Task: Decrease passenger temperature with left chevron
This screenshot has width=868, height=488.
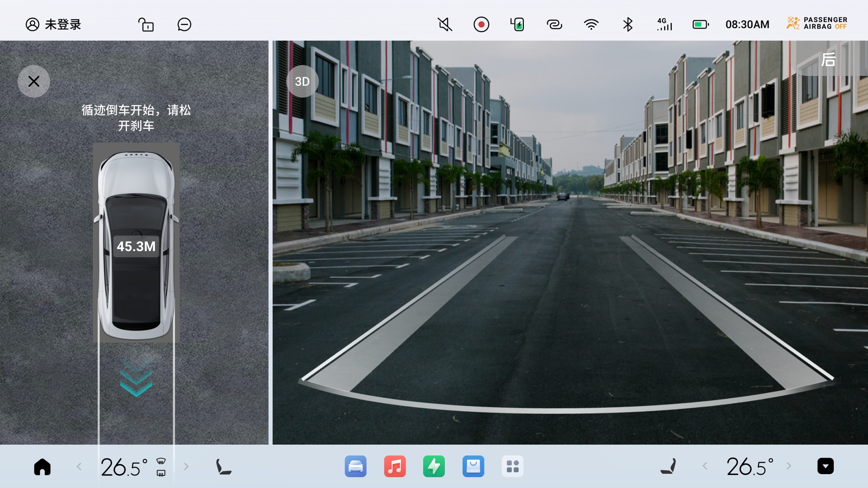Action: 705,466
